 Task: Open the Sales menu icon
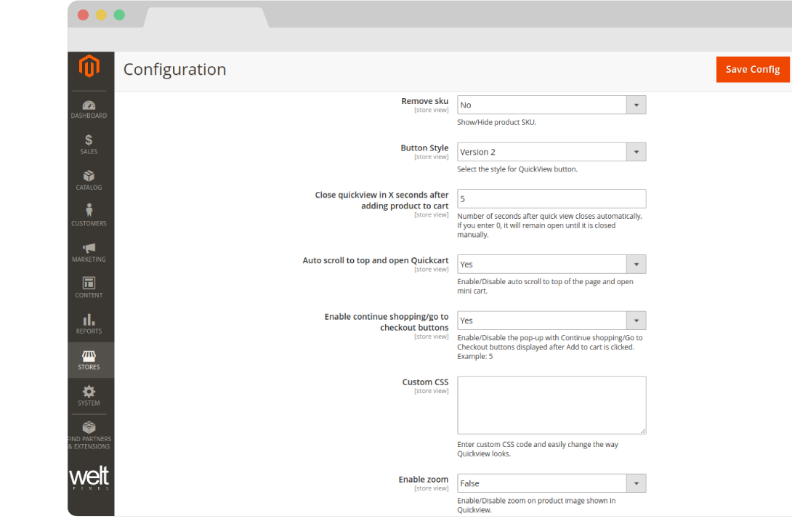[x=89, y=145]
